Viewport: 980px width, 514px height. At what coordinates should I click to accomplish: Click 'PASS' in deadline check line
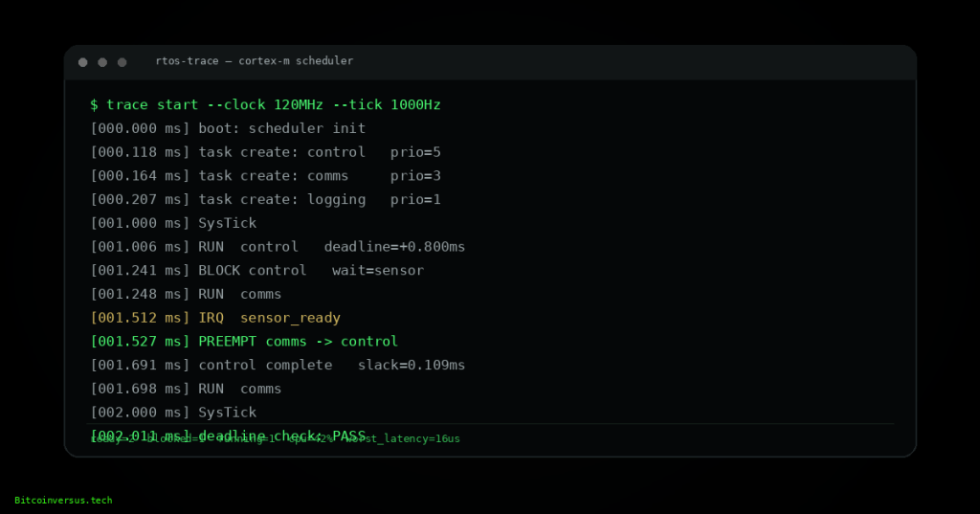tap(348, 436)
